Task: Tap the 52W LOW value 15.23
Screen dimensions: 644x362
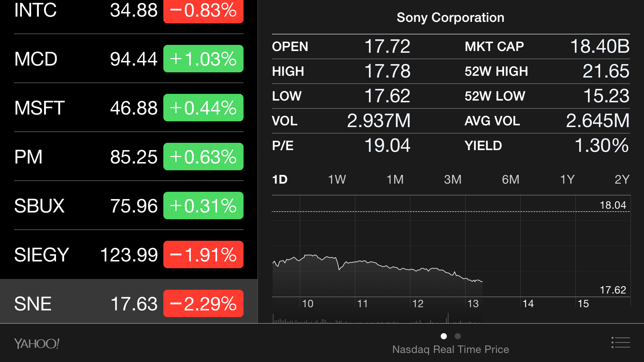Action: [606, 96]
